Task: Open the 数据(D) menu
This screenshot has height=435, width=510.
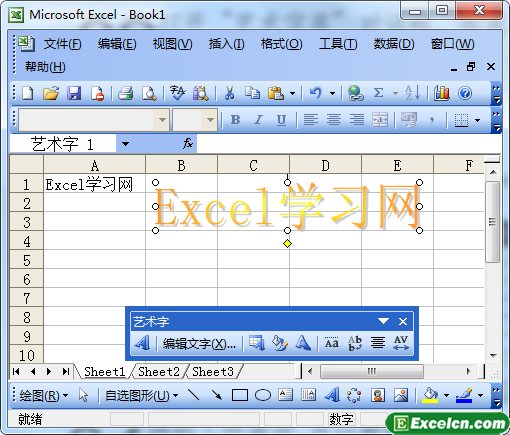Action: pyautogui.click(x=394, y=44)
